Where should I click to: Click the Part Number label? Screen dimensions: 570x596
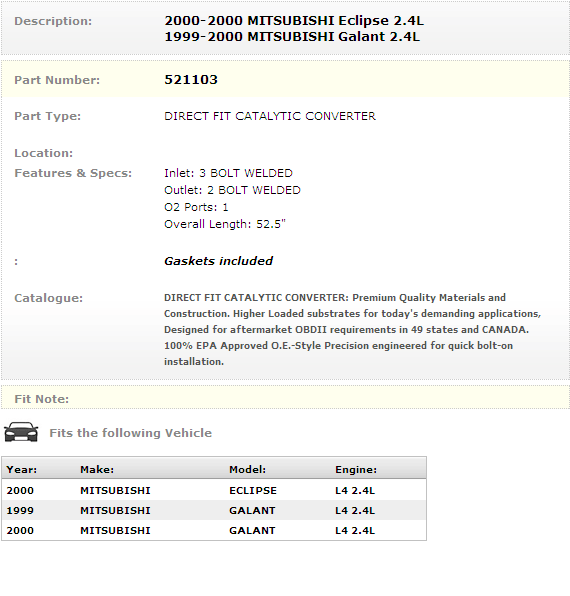(x=57, y=80)
